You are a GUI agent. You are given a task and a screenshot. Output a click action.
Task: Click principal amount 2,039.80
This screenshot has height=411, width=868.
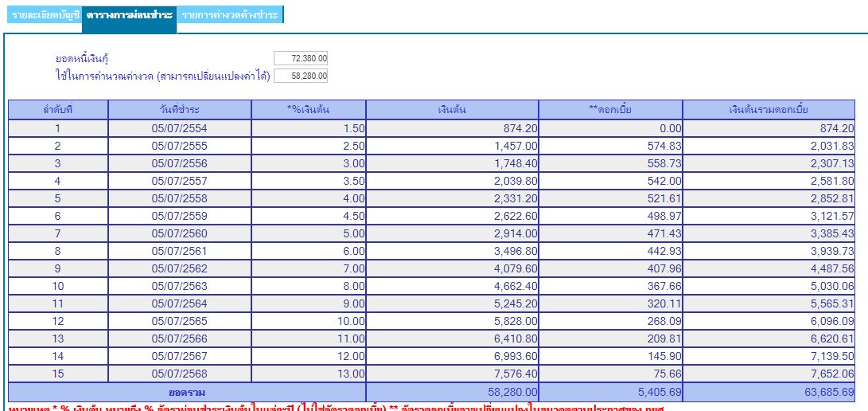tap(452, 181)
